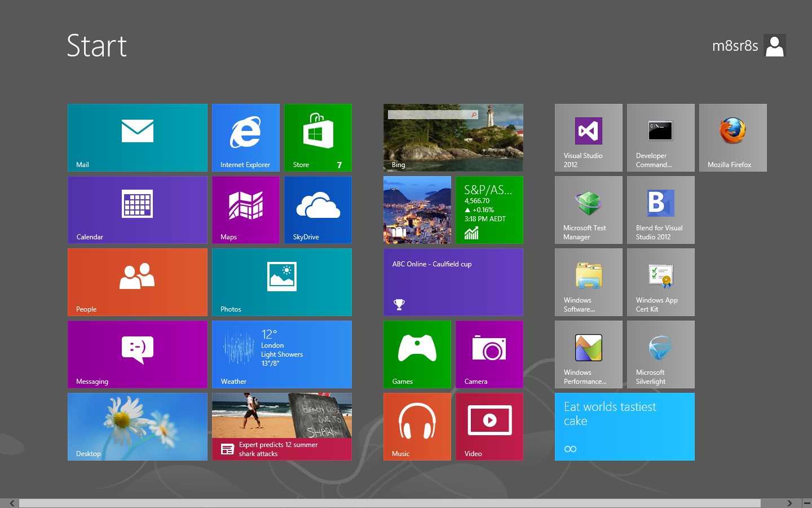Open the Weather tile showing London
812x508 pixels.
282,354
